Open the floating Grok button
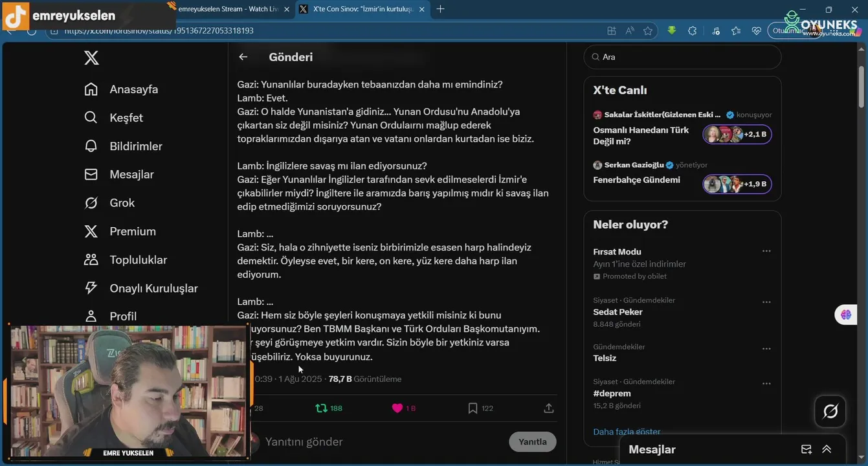This screenshot has width=868, height=466. point(830,411)
